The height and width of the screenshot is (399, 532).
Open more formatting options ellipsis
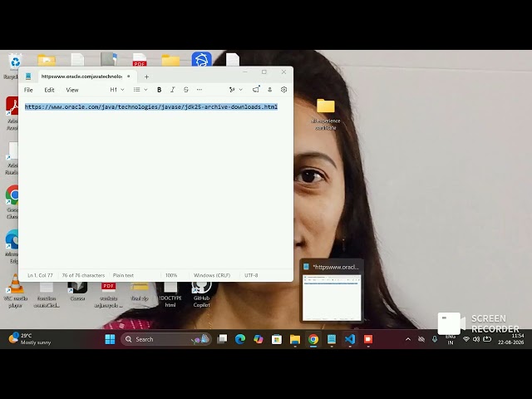coord(199,90)
